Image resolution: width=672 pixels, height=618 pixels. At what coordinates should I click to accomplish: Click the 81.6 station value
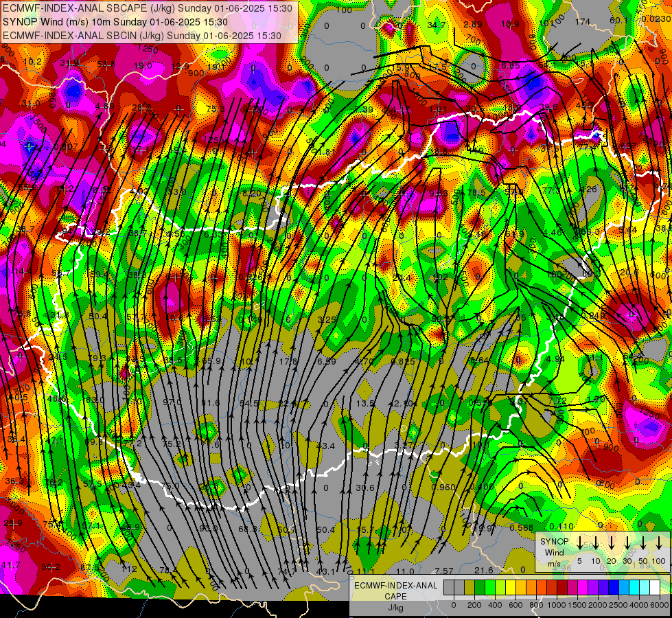tap(211, 402)
